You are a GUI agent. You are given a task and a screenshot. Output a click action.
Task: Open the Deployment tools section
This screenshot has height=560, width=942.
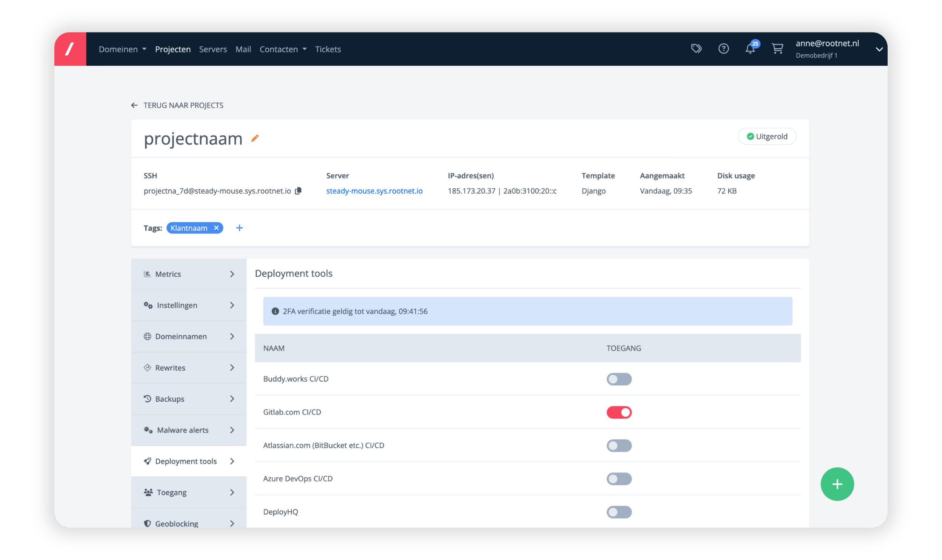tap(186, 461)
